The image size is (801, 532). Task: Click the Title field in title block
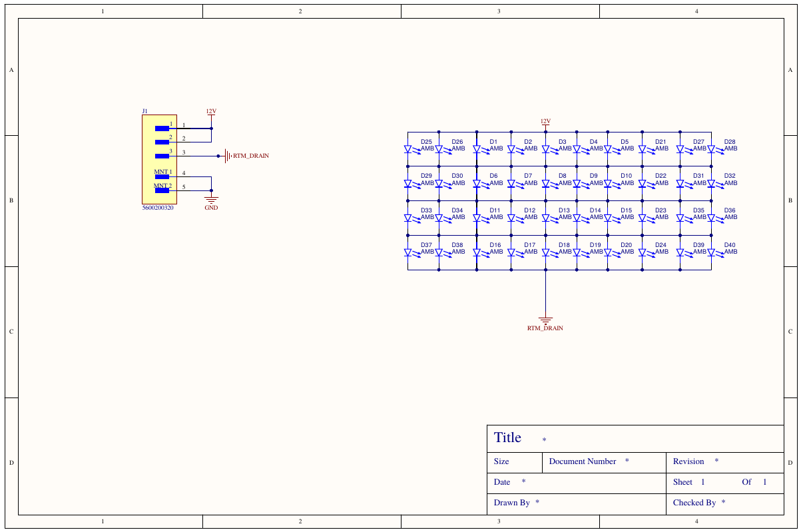coord(635,438)
